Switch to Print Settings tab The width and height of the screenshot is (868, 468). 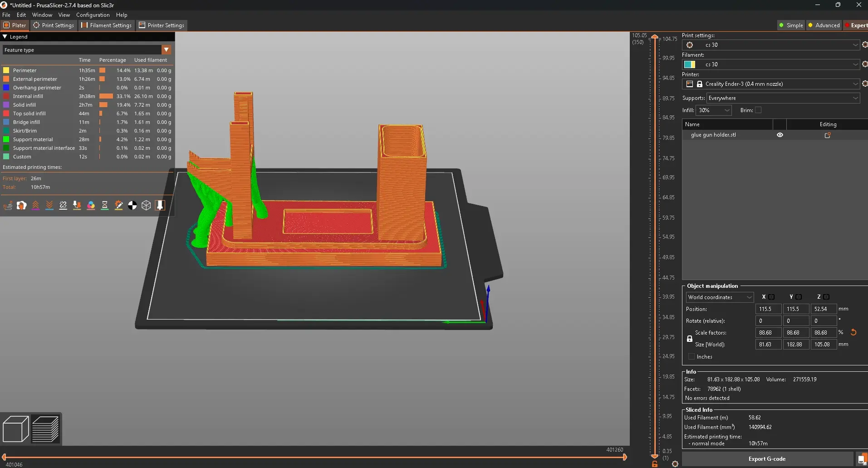[54, 25]
